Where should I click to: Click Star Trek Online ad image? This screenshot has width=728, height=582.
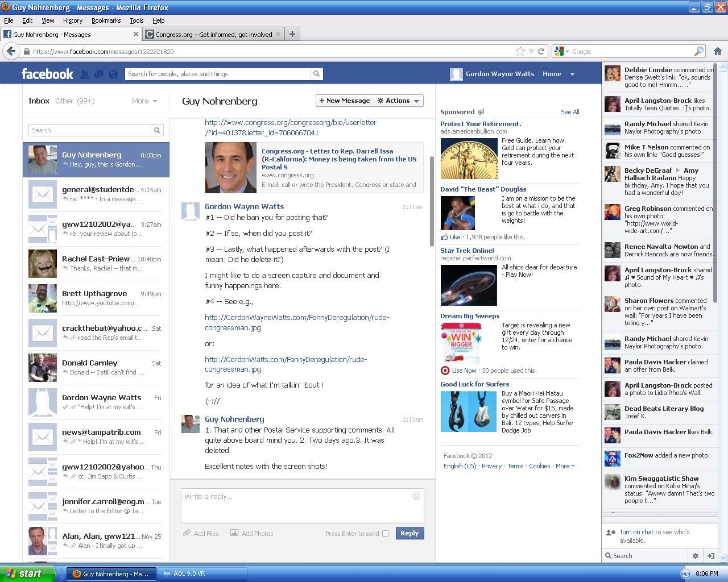[469, 285]
